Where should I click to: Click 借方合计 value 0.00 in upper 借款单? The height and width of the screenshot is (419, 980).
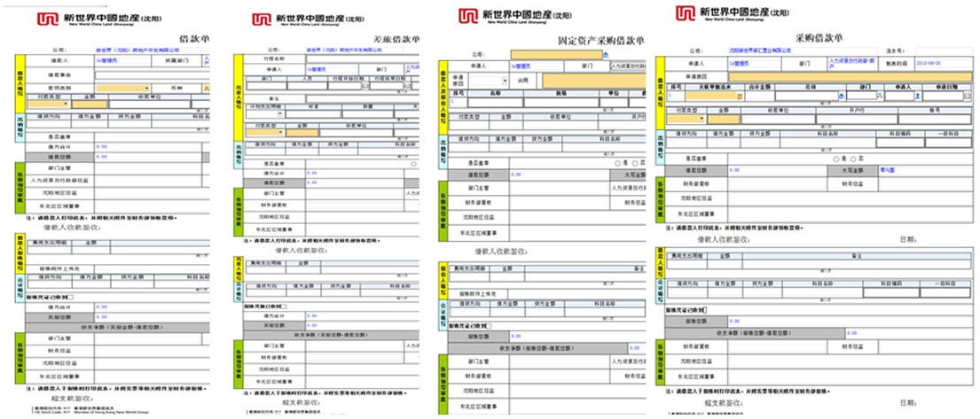[x=101, y=146]
